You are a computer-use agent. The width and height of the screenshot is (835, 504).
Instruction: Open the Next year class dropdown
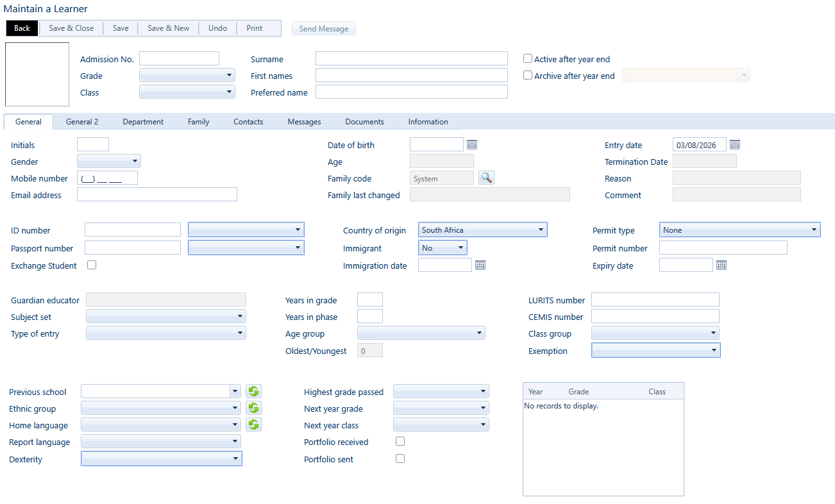[441, 424]
